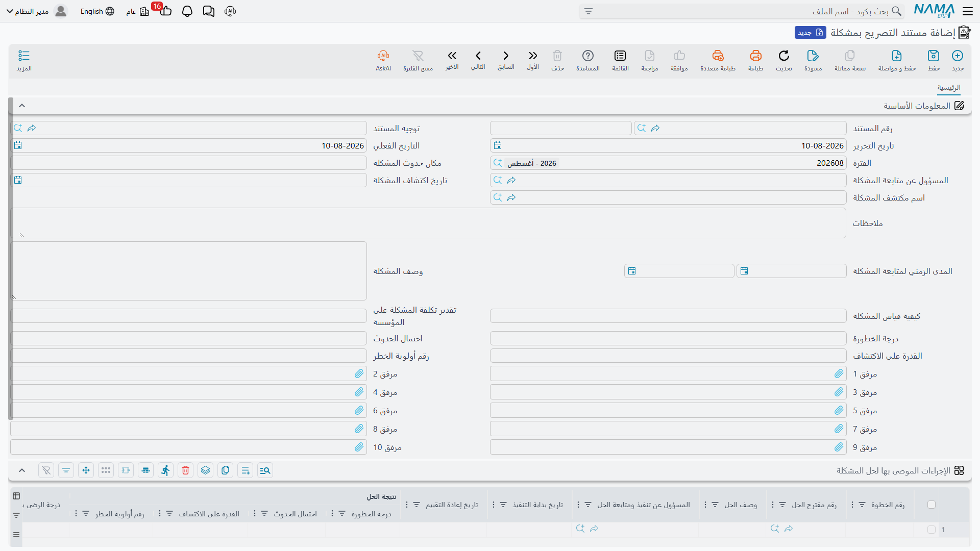The height and width of the screenshot is (551, 980).
Task: Click the عام button in header
Action: click(138, 11)
